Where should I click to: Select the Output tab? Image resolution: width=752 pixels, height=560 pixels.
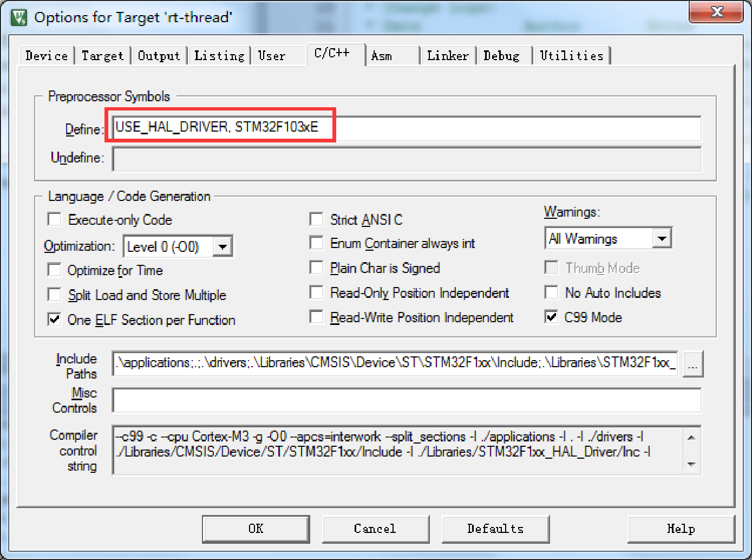tap(159, 56)
